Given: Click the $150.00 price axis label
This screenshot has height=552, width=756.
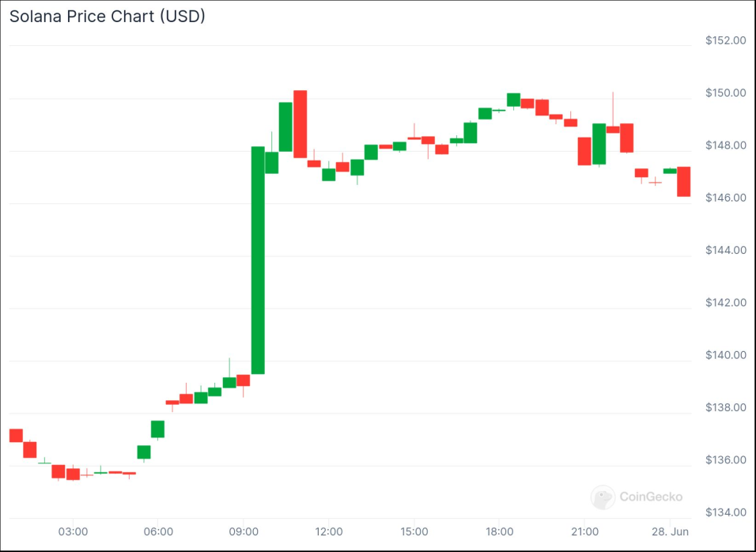Looking at the screenshot, I should (x=726, y=93).
